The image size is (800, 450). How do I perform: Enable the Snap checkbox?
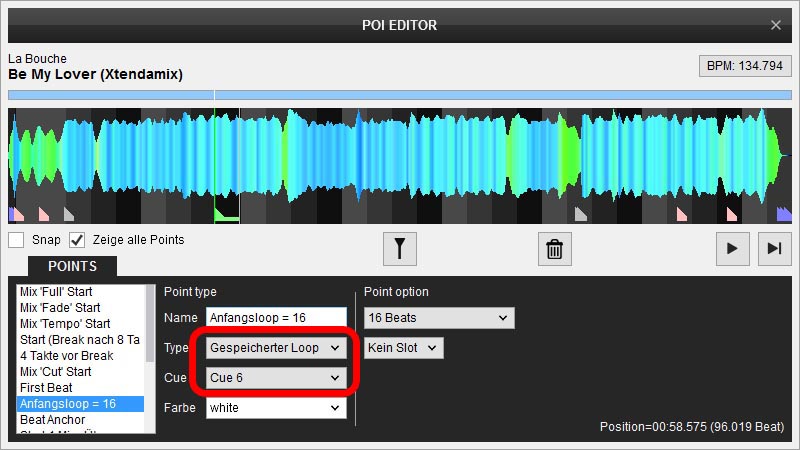[x=16, y=240]
